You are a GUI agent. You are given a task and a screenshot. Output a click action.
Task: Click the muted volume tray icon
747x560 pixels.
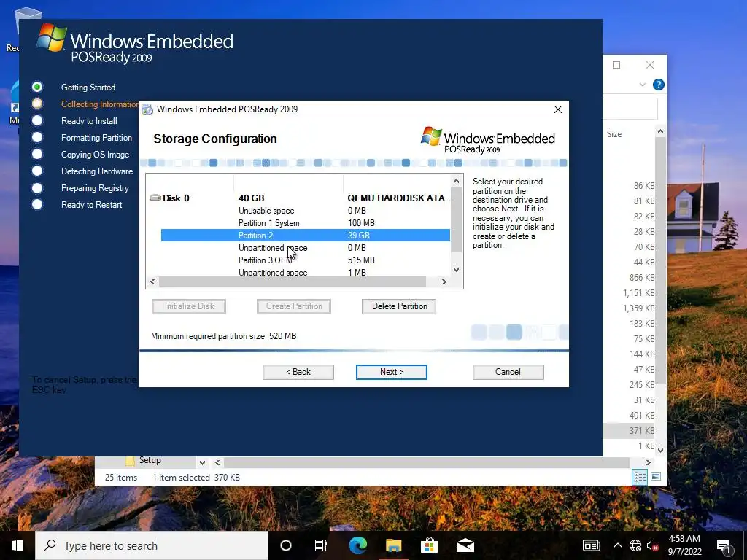pos(652,545)
